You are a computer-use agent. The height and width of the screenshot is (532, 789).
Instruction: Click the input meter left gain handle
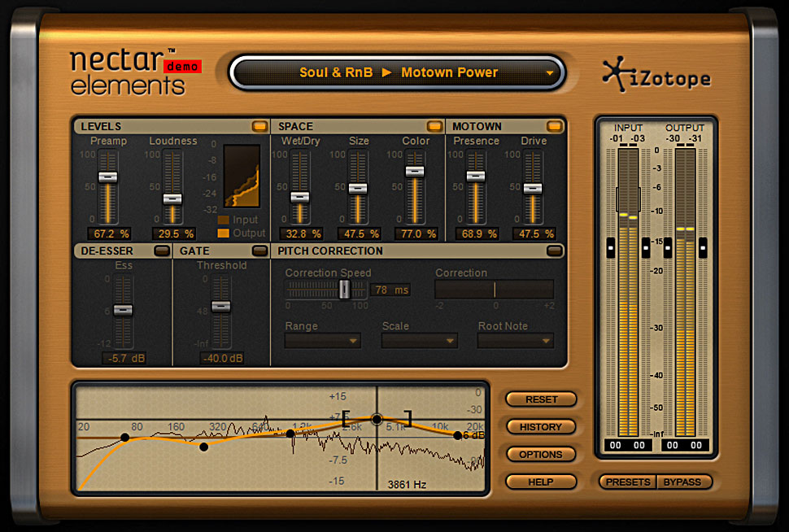(x=611, y=247)
